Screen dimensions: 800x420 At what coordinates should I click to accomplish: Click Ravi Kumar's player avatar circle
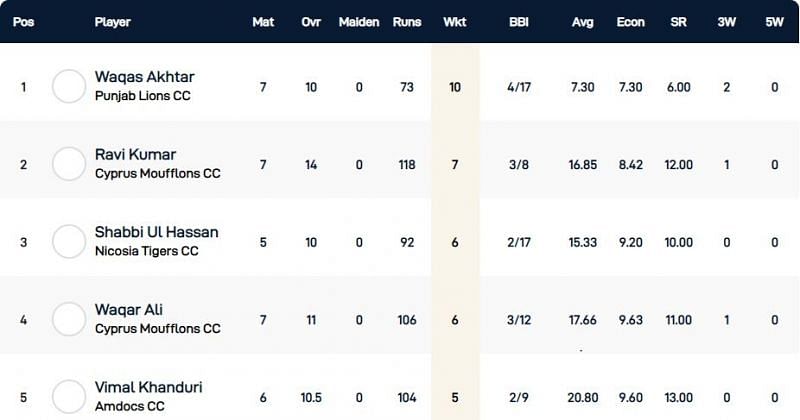[x=69, y=164]
